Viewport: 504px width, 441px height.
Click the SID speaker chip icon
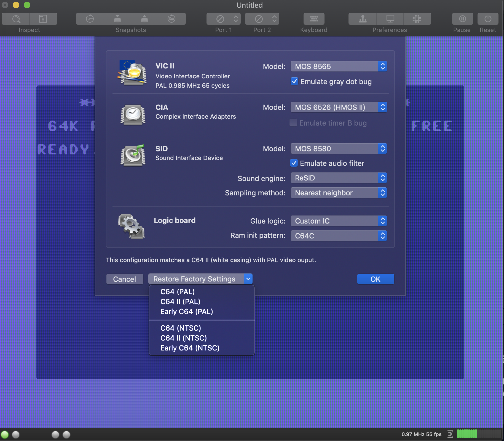133,155
